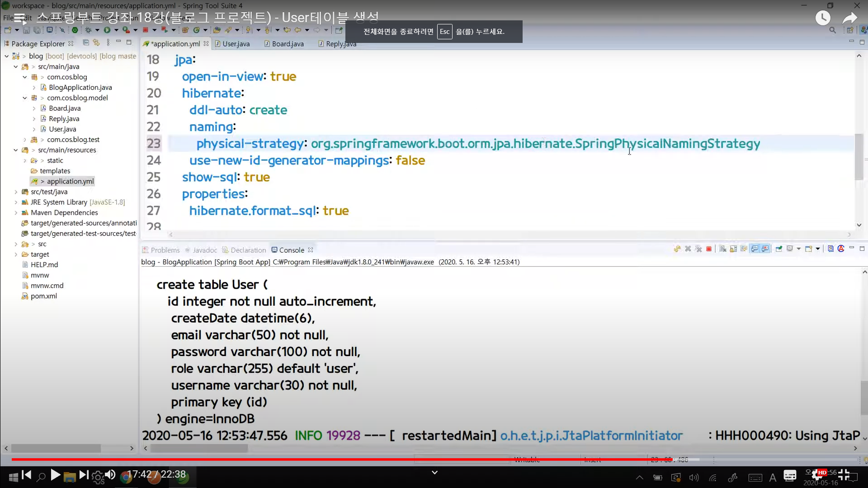Screen dimensions: 868x488
Task: Switch to User.java editor tab
Action: coord(232,44)
